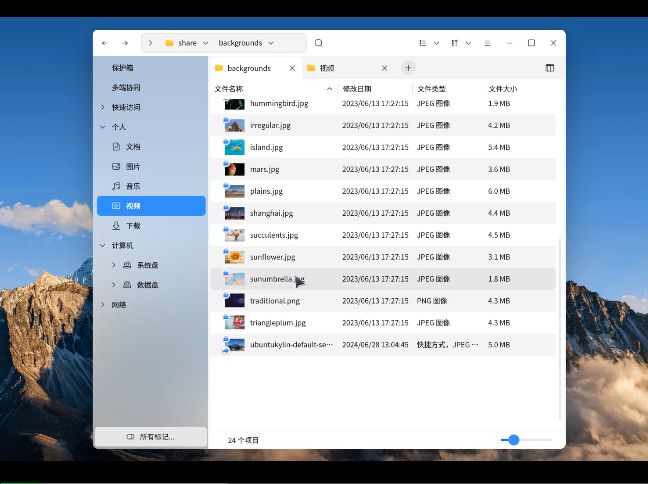Image resolution: width=648 pixels, height=484 pixels.
Task: Expand the share path dropdown
Action: (206, 43)
